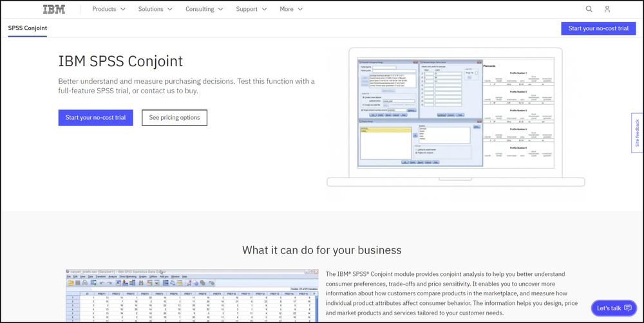Viewport: 644px width, 323px height.
Task: Open the Support dropdown menu
Action: tap(251, 9)
